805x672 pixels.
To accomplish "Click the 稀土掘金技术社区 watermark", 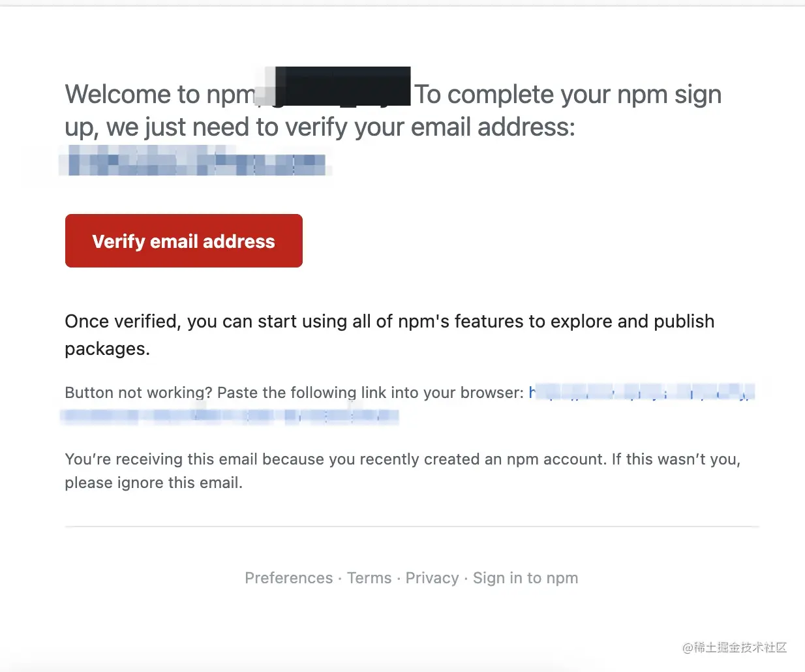I will point(735,647).
